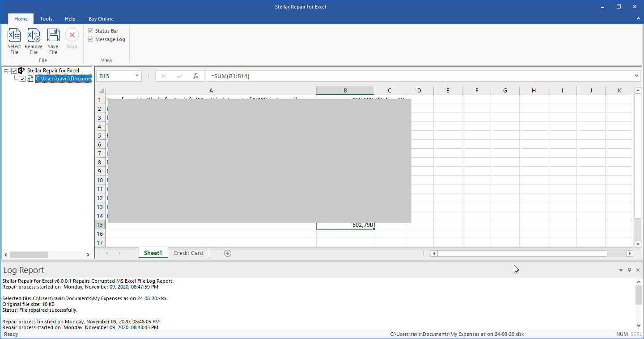The width and height of the screenshot is (644, 339).
Task: Click the fx insert function icon
Action: pyautogui.click(x=195, y=76)
